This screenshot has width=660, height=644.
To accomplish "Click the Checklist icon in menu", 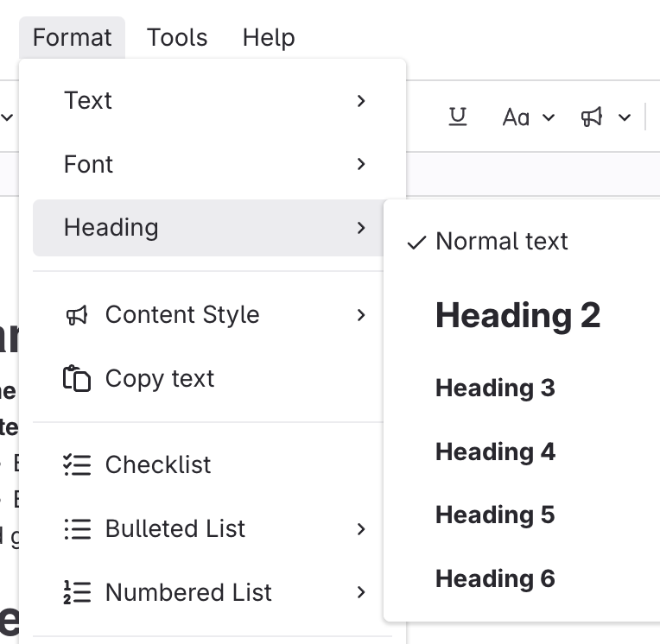I will (77, 464).
